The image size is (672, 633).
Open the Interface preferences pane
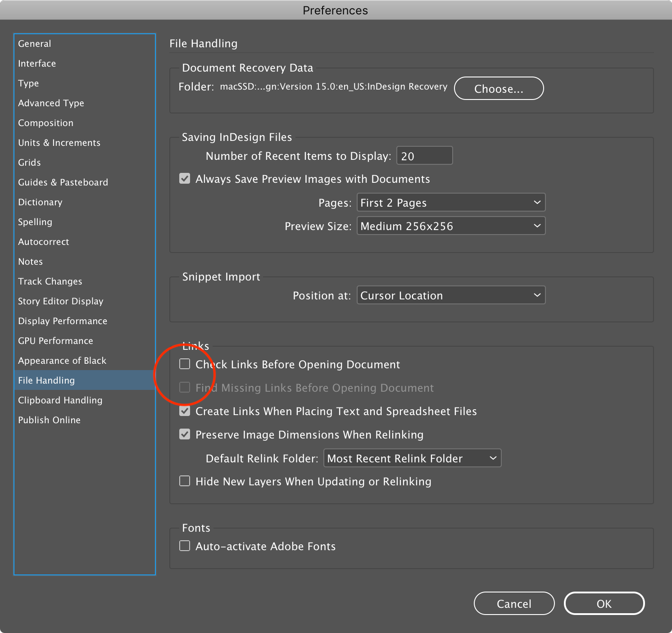tap(37, 63)
